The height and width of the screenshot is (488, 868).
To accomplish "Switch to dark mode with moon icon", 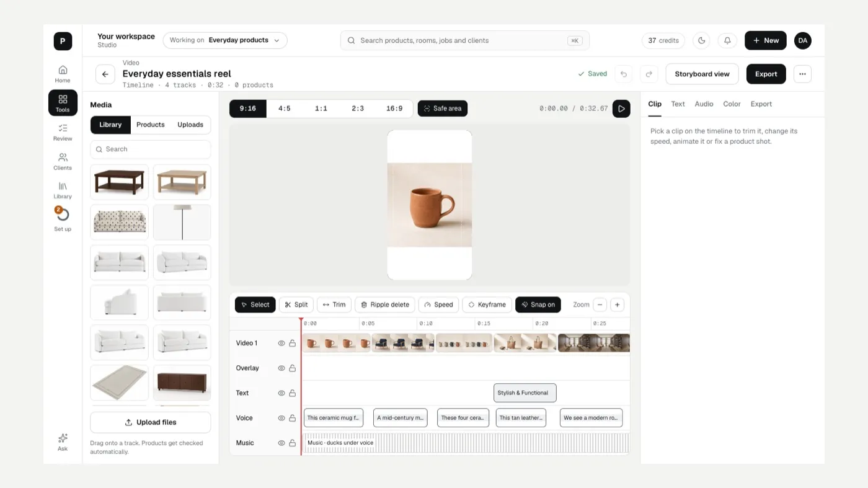I will pyautogui.click(x=701, y=40).
